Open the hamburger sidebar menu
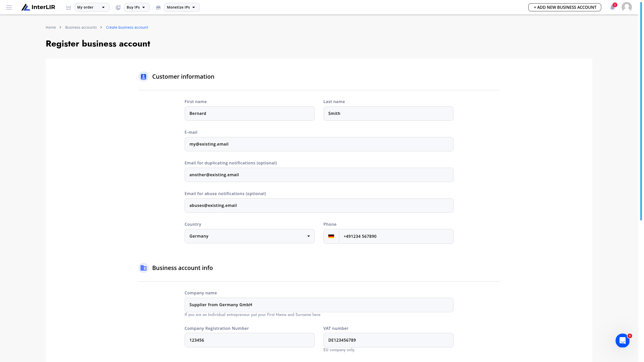The image size is (644, 362). [x=9, y=7]
